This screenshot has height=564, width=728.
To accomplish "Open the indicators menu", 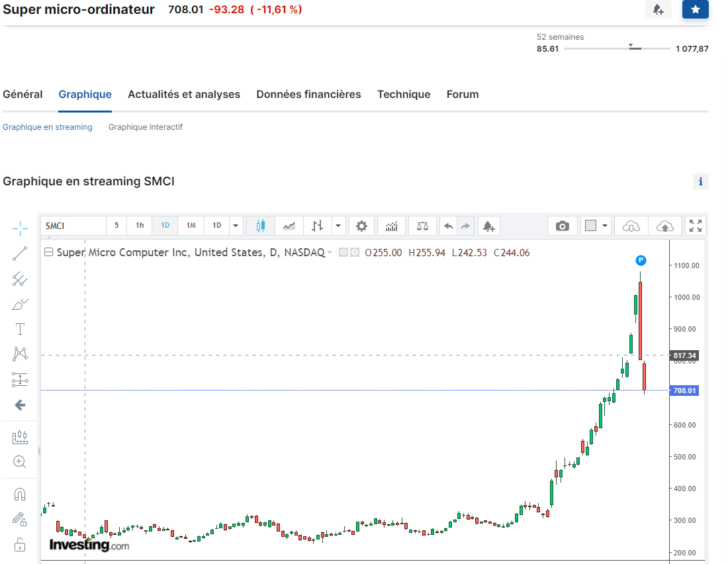I will point(391,226).
